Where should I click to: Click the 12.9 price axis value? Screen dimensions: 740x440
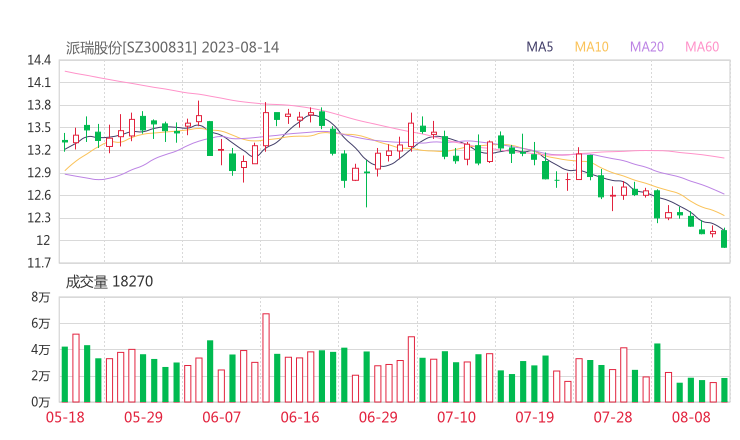tap(39, 173)
